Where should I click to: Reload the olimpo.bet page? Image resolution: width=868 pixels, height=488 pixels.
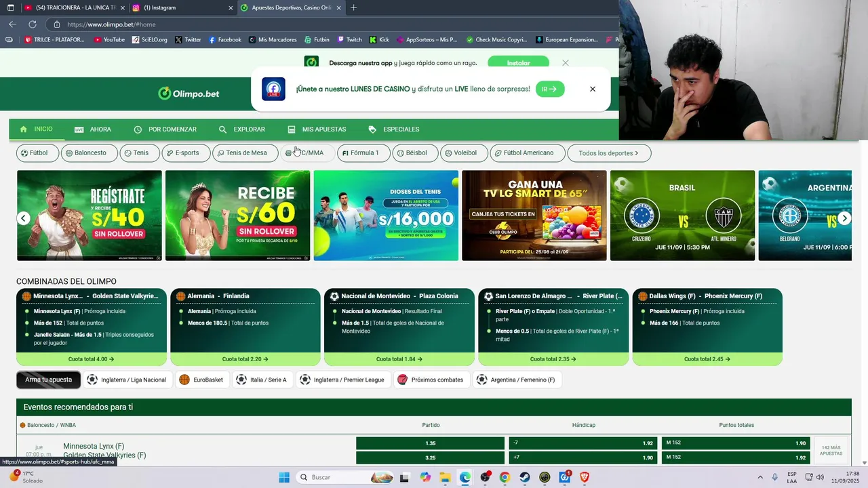click(x=32, y=24)
